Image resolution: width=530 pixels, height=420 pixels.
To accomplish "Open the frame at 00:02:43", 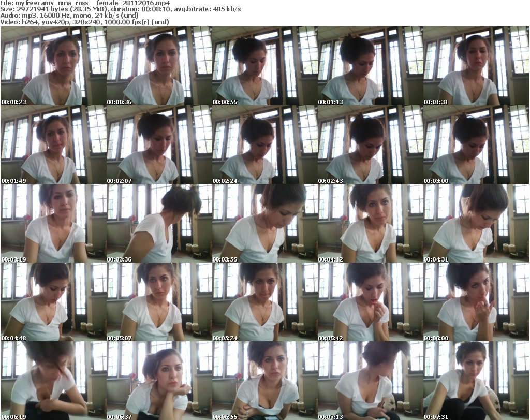I will (371, 144).
